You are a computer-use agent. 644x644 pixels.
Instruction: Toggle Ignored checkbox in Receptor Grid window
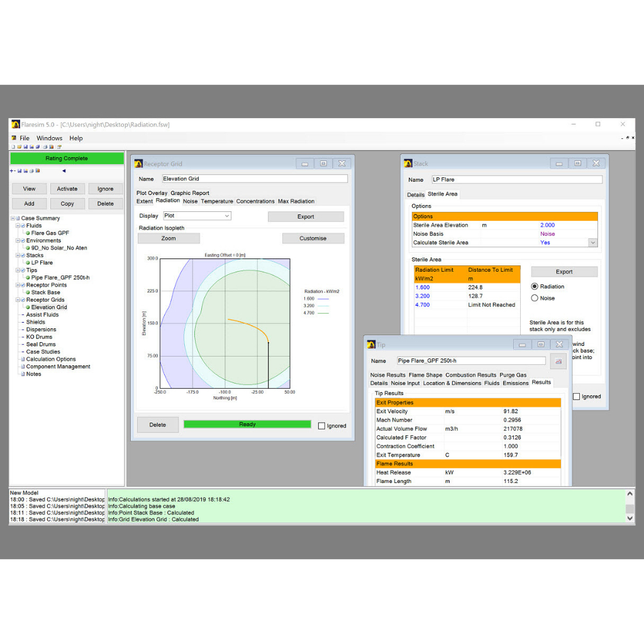pos(322,426)
